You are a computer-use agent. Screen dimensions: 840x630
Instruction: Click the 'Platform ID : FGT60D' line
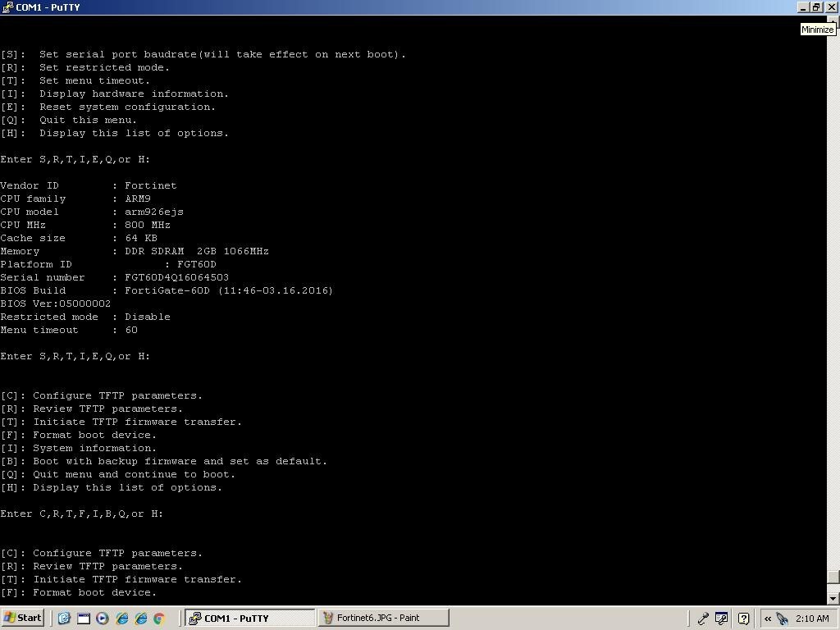pyautogui.click(x=108, y=264)
